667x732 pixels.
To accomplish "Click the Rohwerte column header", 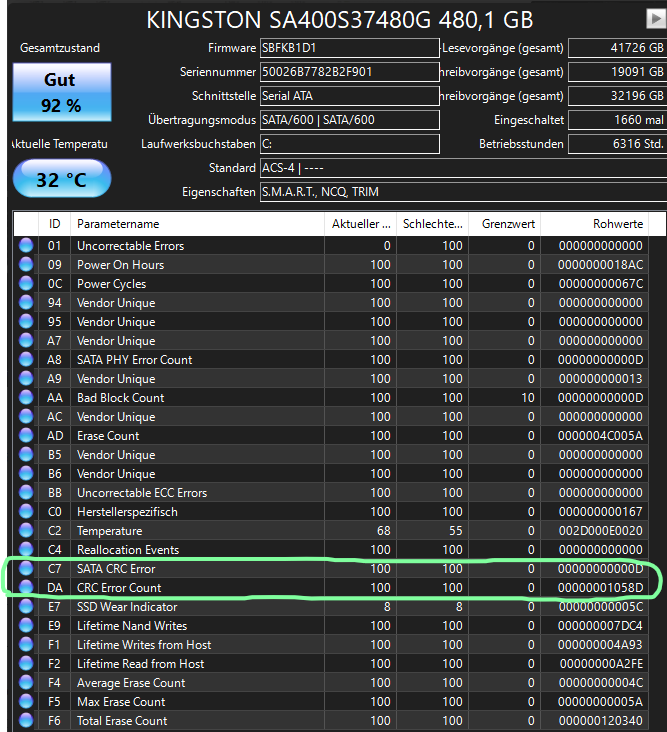I will (x=595, y=224).
